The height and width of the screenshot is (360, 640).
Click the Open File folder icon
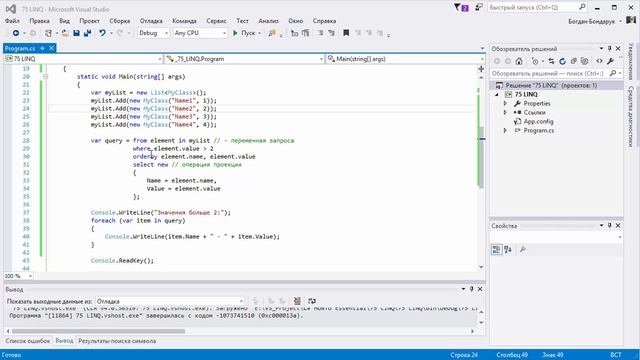tap(65, 33)
